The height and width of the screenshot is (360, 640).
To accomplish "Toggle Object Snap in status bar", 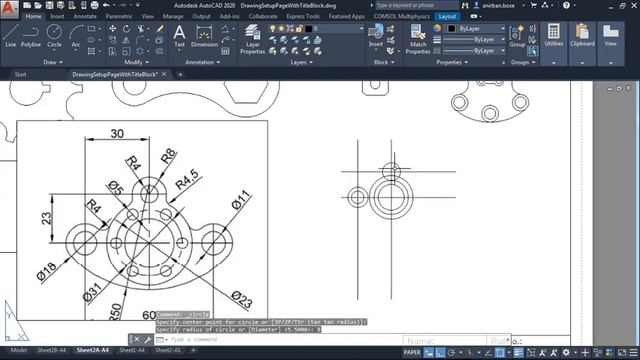I will point(500,352).
